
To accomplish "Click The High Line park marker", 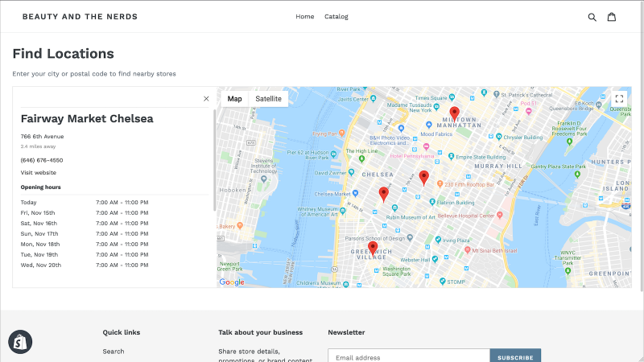I will click(361, 158).
